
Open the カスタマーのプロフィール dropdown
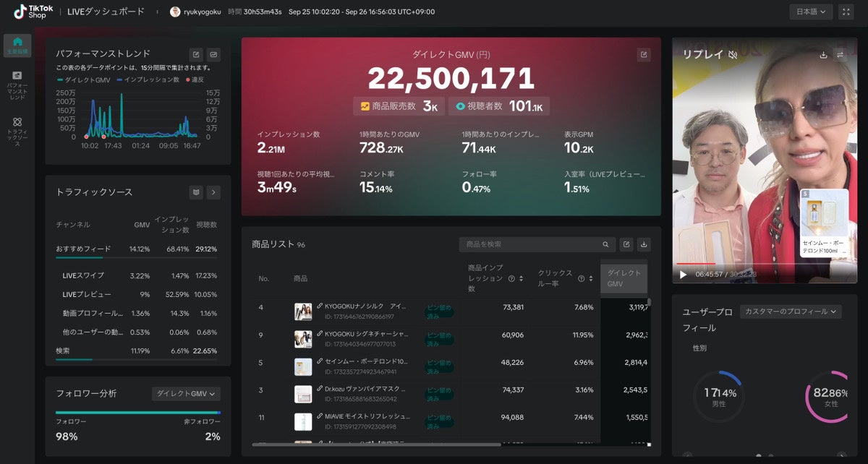[x=790, y=312]
